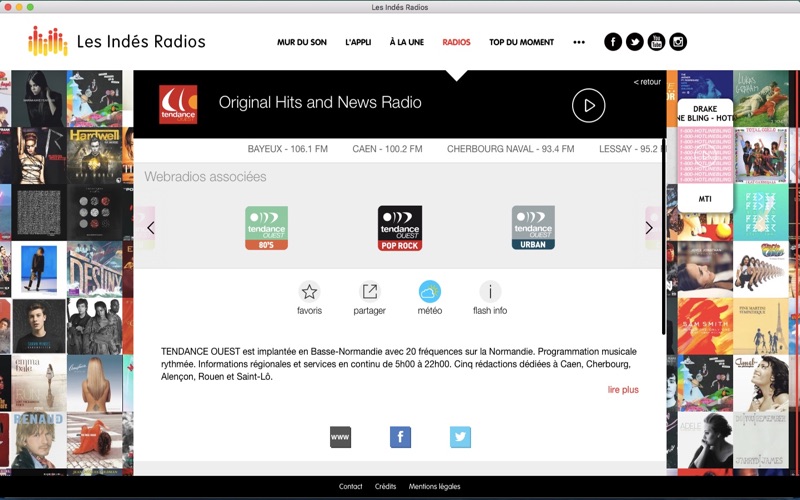This screenshot has height=500, width=800.
Task: Show previous associated webradios
Action: point(151,228)
